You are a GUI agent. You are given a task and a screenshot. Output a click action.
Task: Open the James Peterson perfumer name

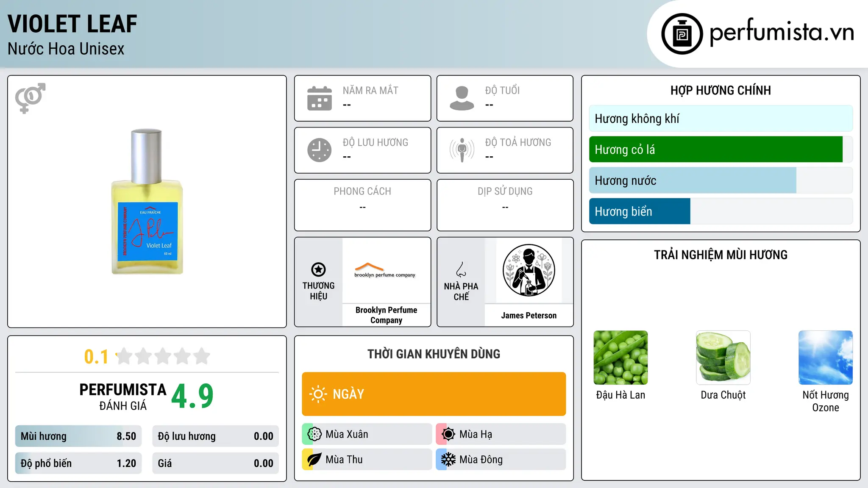click(529, 316)
